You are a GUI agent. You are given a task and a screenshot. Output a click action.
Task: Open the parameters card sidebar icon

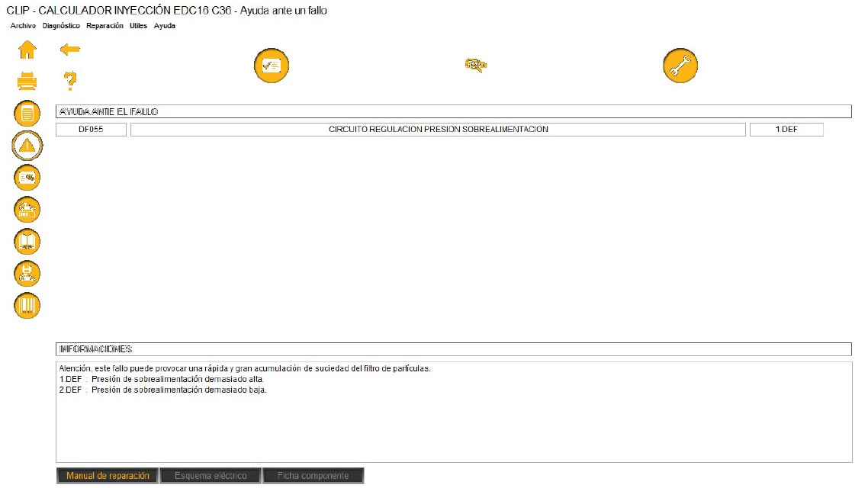point(27,178)
